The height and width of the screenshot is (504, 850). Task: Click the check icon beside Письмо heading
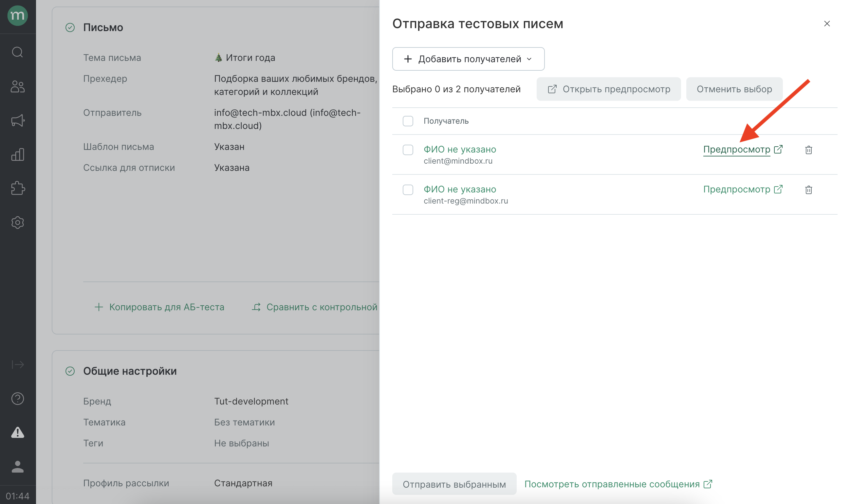click(x=70, y=27)
